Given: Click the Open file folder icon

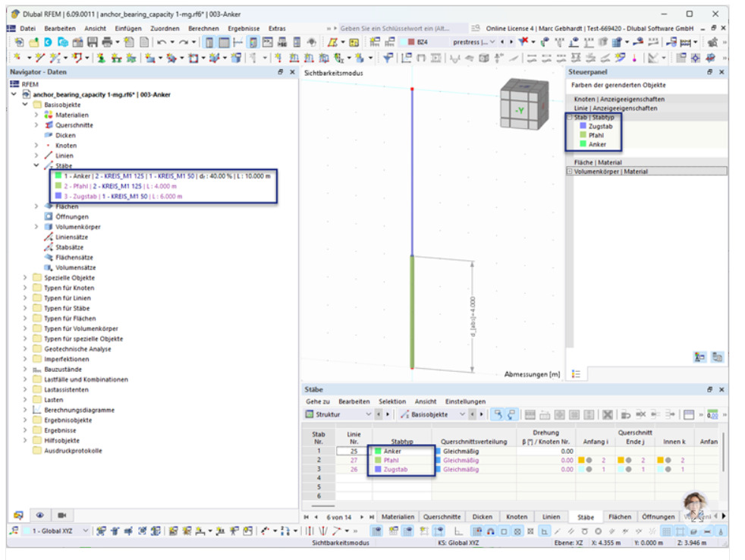Looking at the screenshot, I should [33, 42].
